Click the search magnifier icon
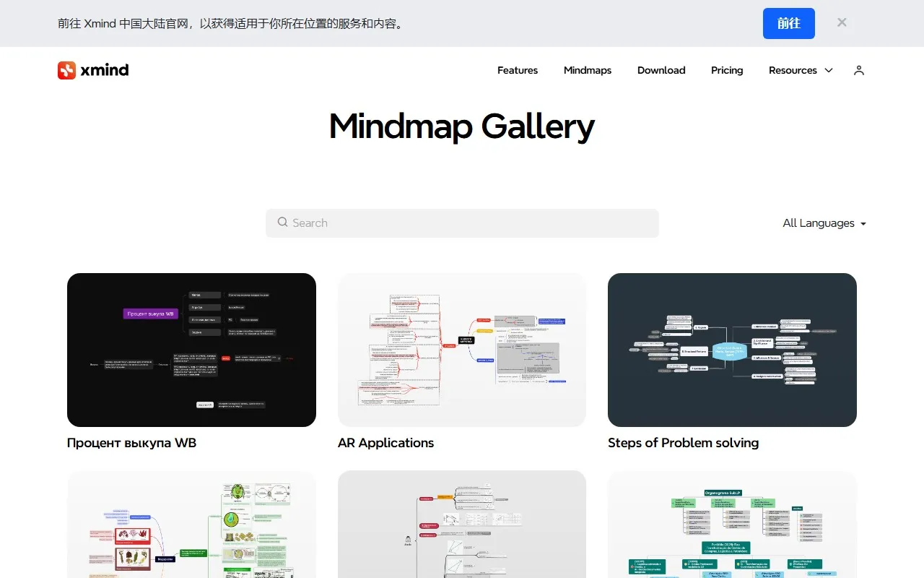 click(x=283, y=223)
